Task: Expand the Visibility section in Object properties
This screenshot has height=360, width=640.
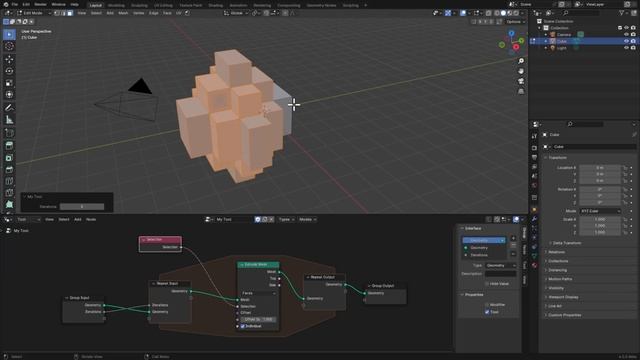Action: click(556, 288)
